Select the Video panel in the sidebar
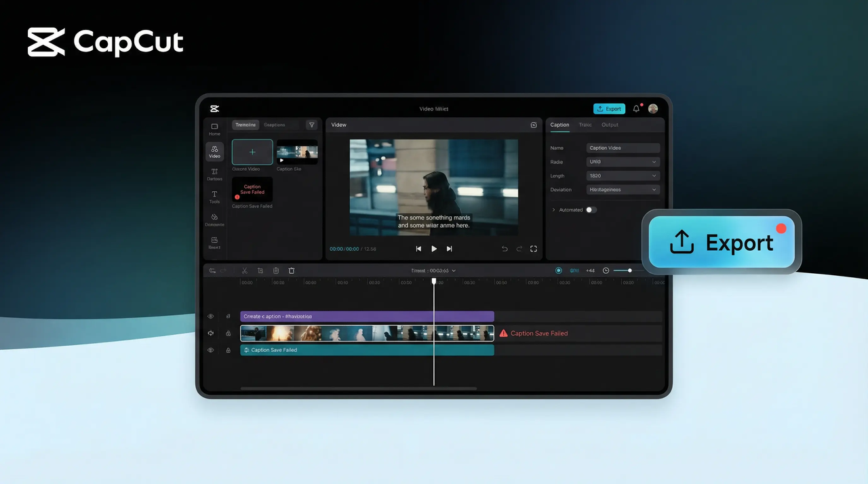Screen dimensions: 868x484 pos(214,152)
